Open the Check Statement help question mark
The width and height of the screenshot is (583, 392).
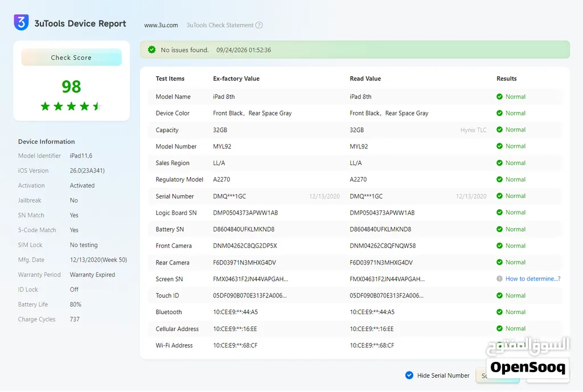click(259, 25)
